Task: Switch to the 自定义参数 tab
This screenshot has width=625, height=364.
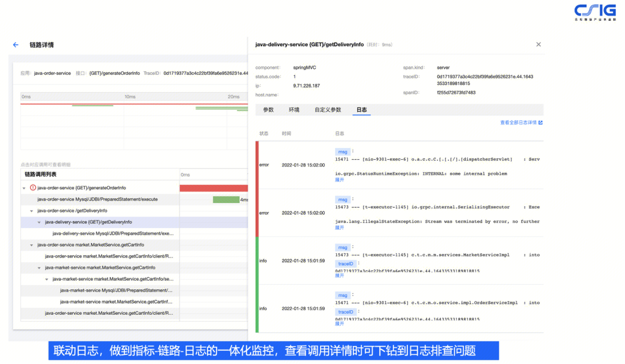Action: [328, 109]
